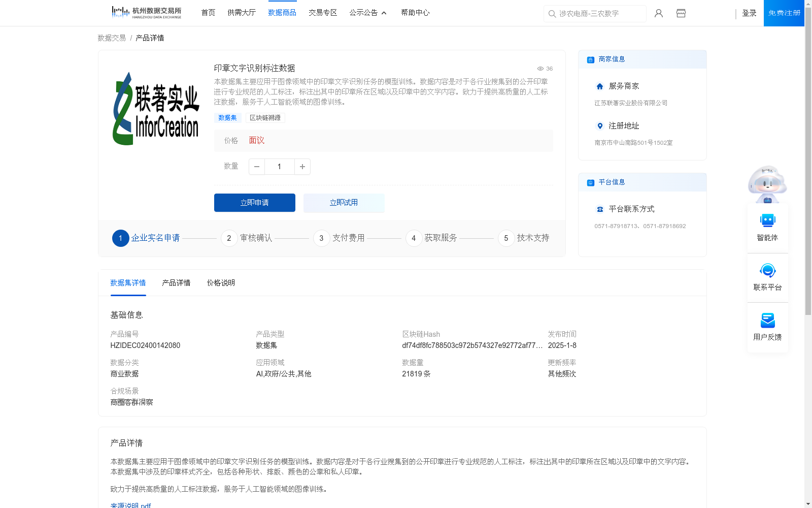Select step 2 审核确认
Image resolution: width=812 pixels, height=508 pixels.
247,238
